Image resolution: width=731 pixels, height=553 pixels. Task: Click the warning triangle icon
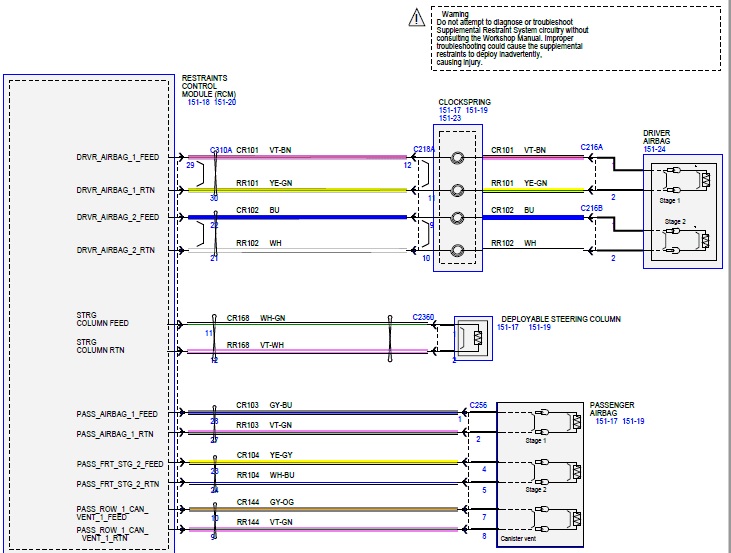[416, 18]
